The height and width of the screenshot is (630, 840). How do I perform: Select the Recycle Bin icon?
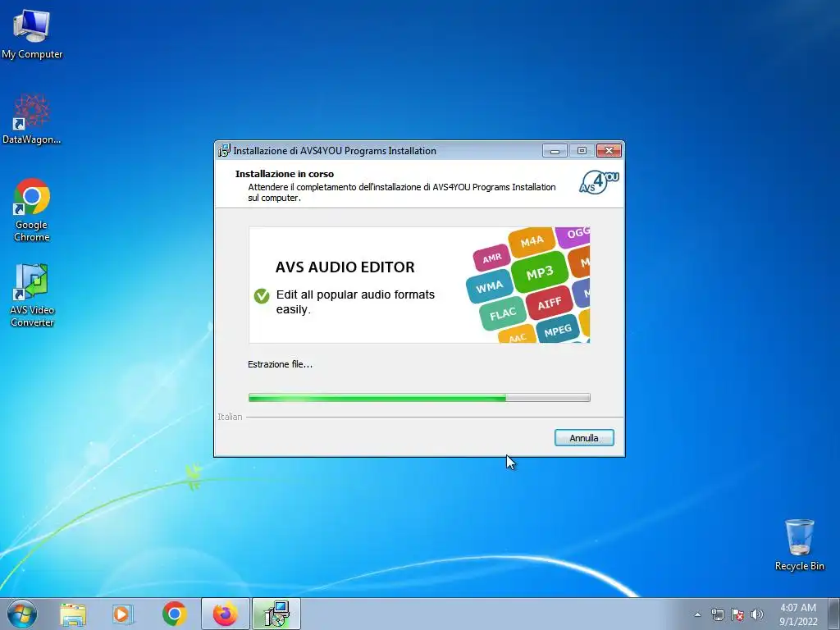pyautogui.click(x=799, y=545)
